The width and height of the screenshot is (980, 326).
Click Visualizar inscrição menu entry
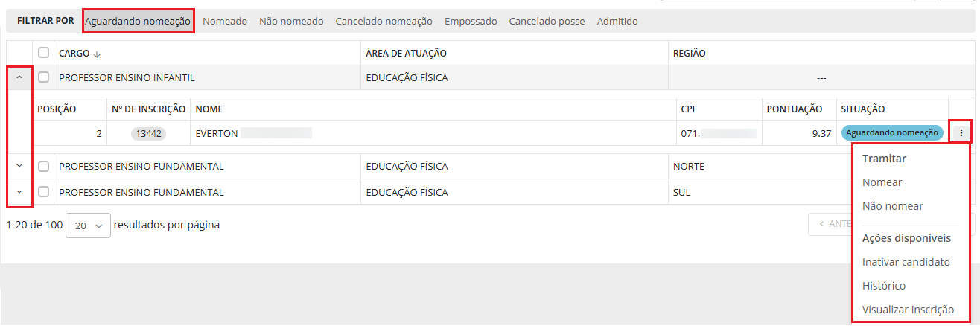point(908,310)
